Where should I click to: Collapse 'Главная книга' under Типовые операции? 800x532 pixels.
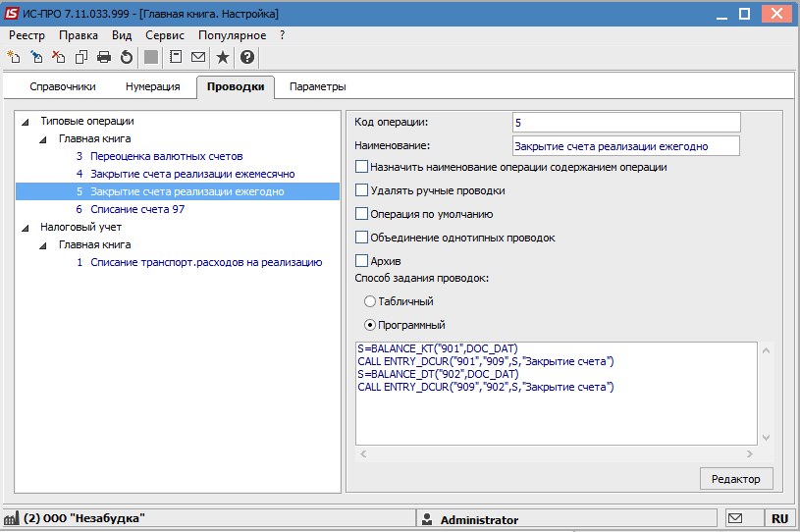click(43, 139)
